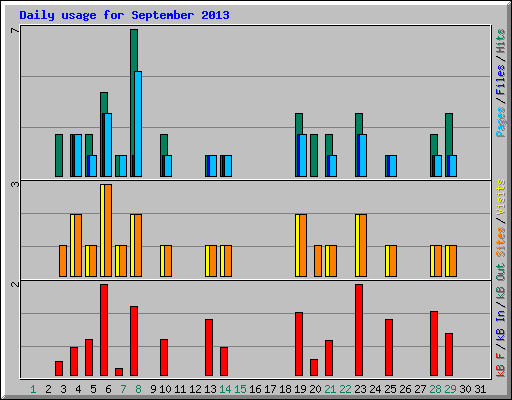Click the red kB bar for day 23
Screen dimensions: 512x400
pyautogui.click(x=359, y=330)
